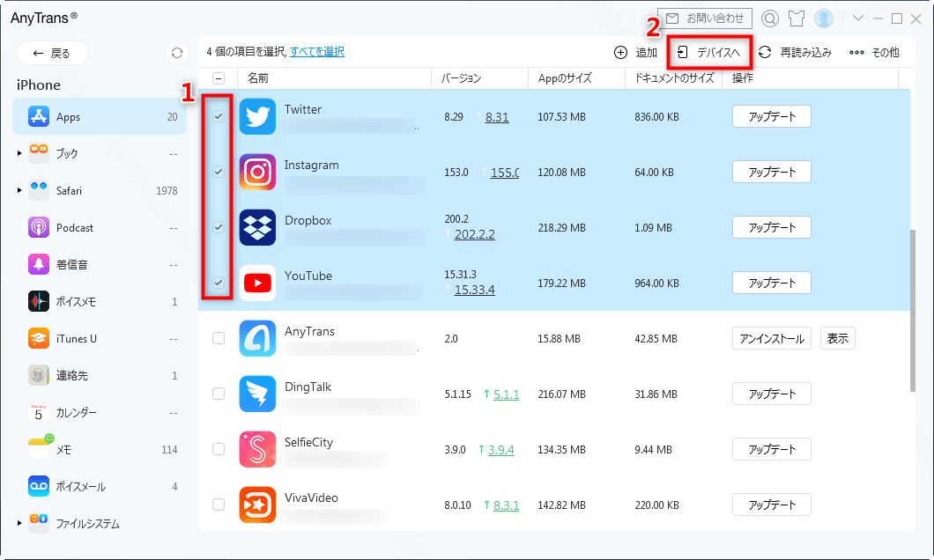Click the app list vertical scrollbar
The width and height of the screenshot is (934, 560).
tap(913, 311)
